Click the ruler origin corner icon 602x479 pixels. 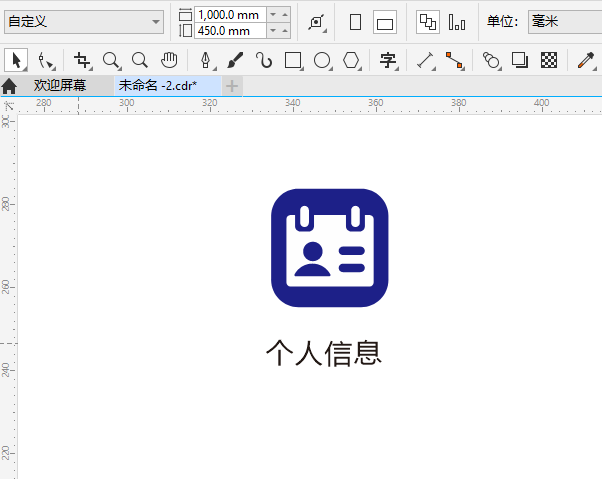point(8,105)
